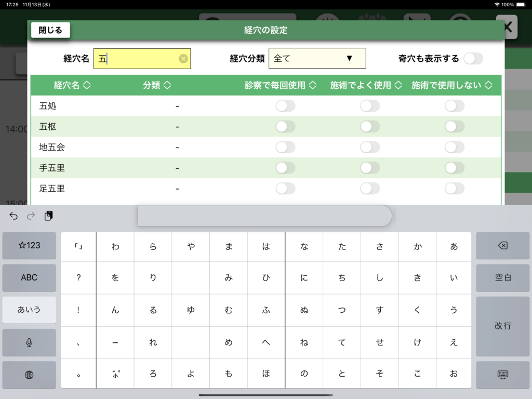Tap the microphone dictation key
This screenshot has width=532, height=399.
click(x=29, y=342)
